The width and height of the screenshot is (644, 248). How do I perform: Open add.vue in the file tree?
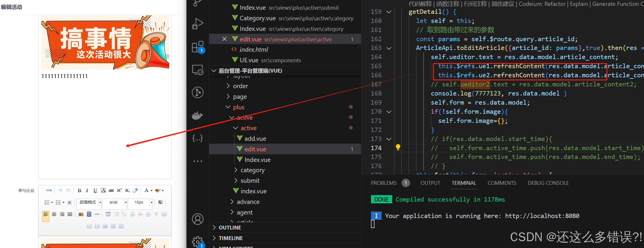(x=285, y=139)
